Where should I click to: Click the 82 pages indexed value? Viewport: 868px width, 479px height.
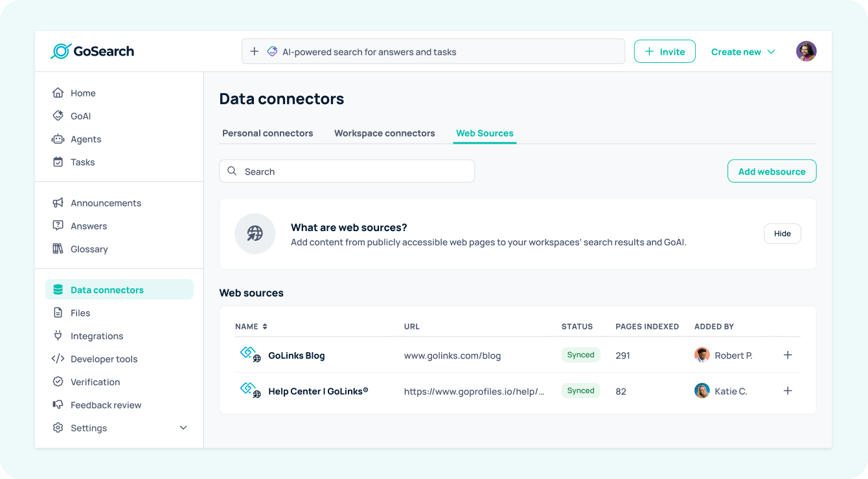(x=621, y=391)
